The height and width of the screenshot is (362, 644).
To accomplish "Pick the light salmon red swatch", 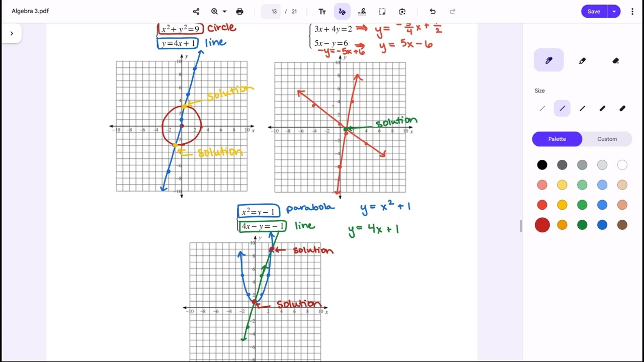I will pos(542,185).
